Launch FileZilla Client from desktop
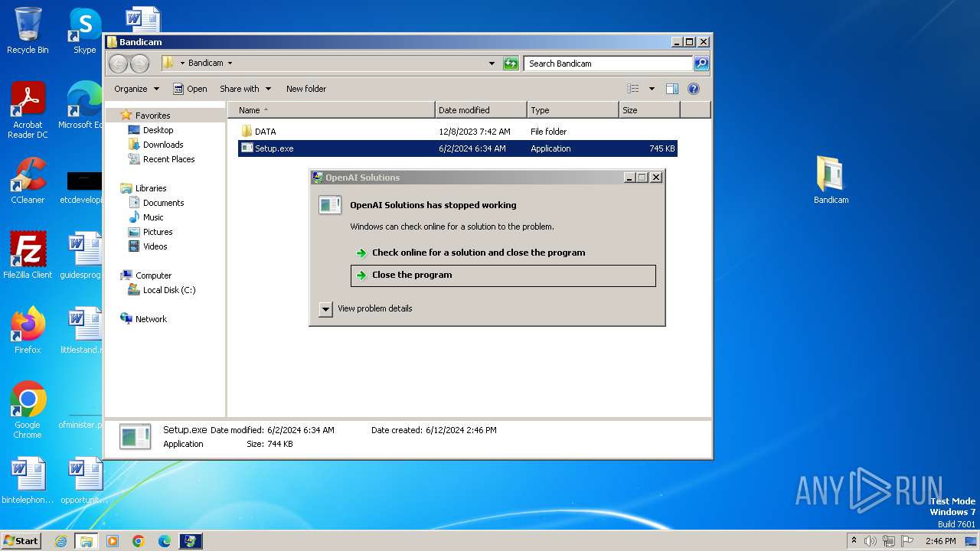The image size is (980, 551). coord(28,256)
